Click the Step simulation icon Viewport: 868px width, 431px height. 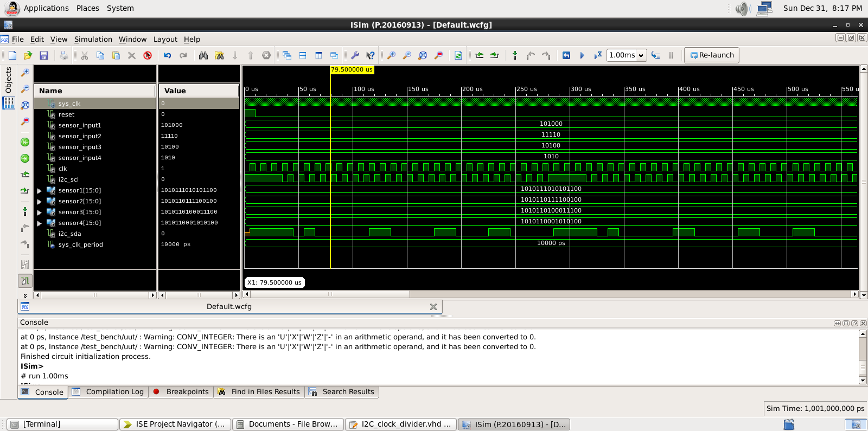[656, 55]
